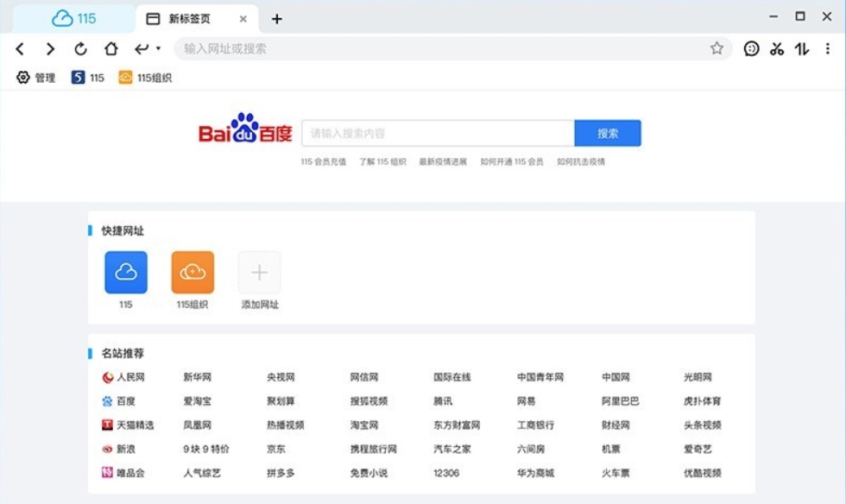Open the 115组织 bookmark in the bookmarks bar
Viewport: 846px width, 504px height.
145,78
